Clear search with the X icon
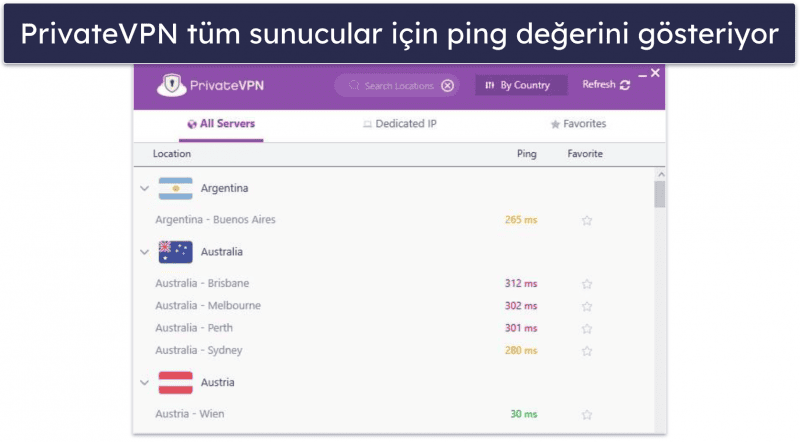800x442 pixels. (447, 86)
